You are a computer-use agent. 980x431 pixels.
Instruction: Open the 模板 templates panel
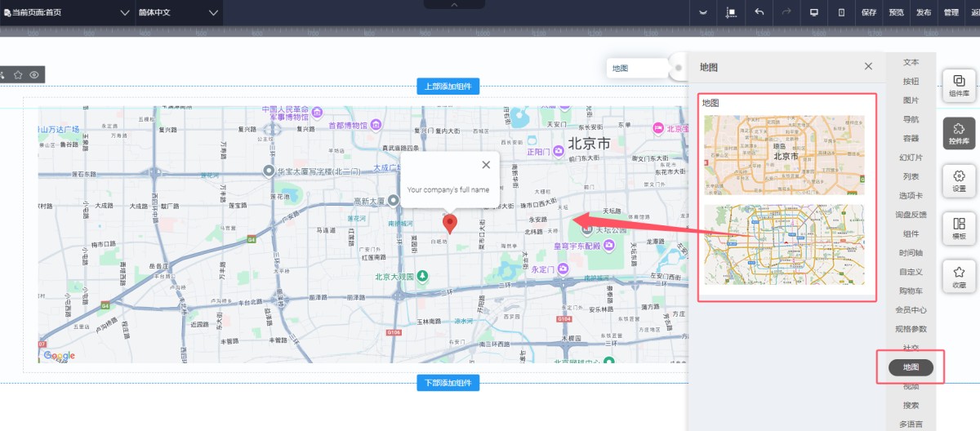click(959, 228)
